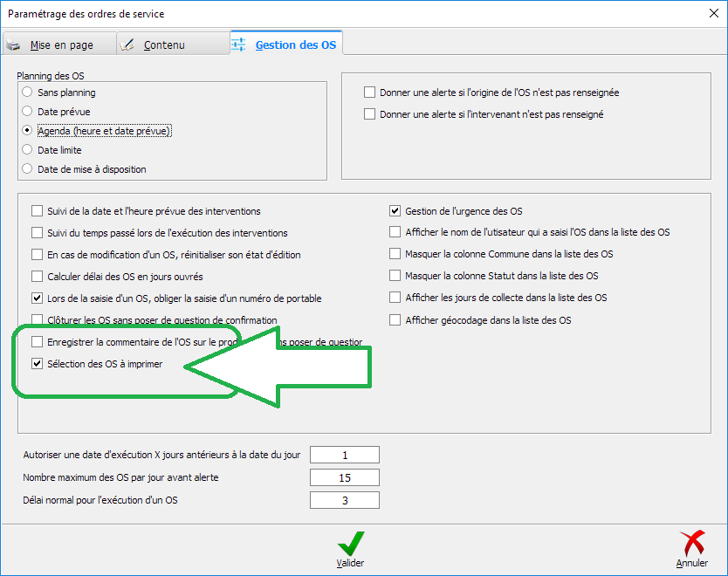Click the green checkmark Valider icon

click(350, 545)
